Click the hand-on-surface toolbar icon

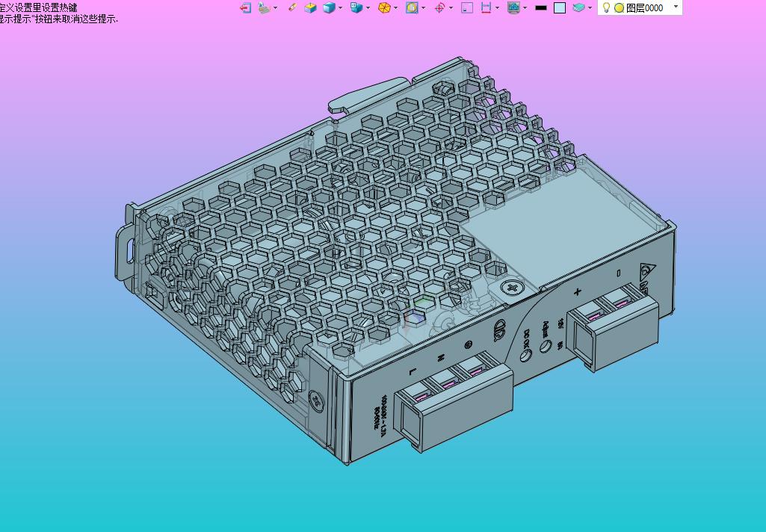tap(264, 7)
